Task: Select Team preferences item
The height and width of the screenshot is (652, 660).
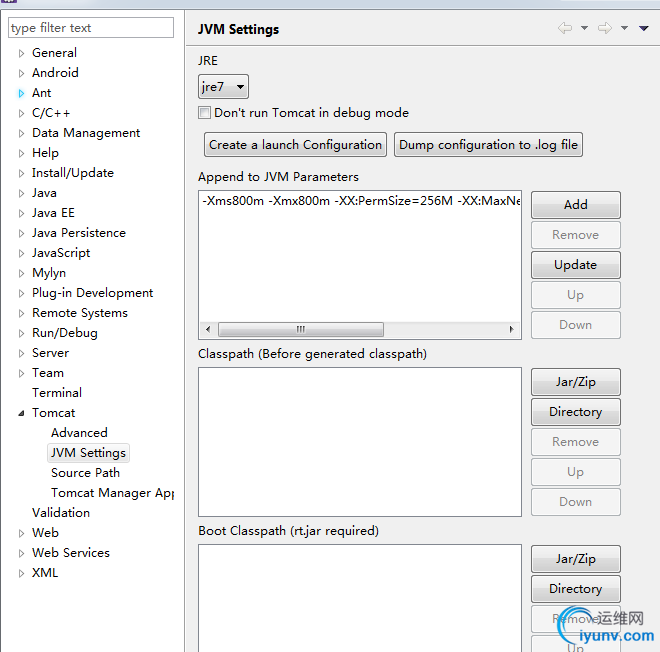Action: point(48,373)
